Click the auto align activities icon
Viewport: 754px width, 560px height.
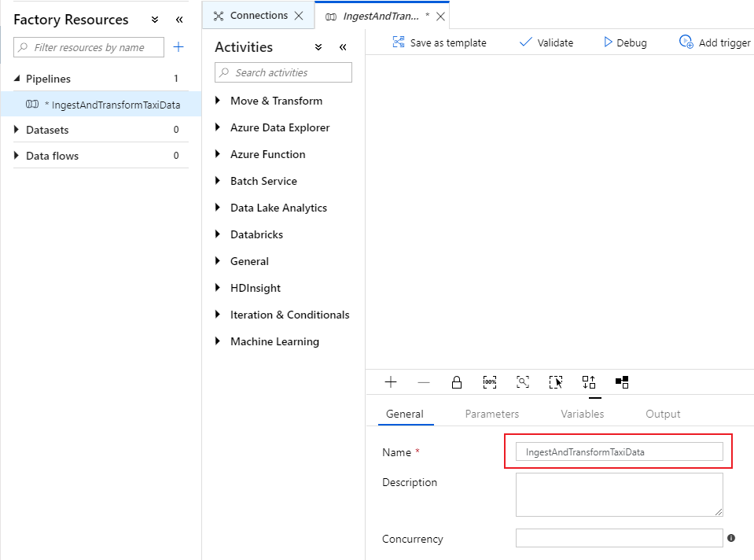point(589,382)
